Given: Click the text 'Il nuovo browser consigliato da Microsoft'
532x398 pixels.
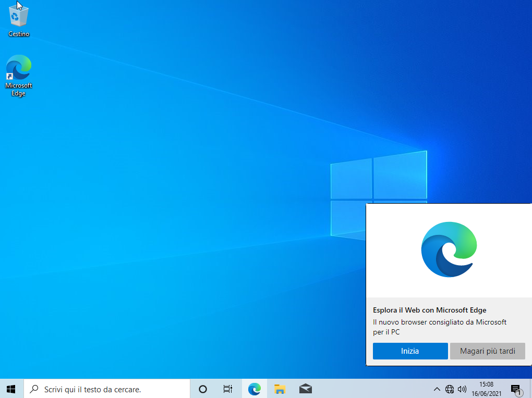Looking at the screenshot, I should click(x=439, y=322).
